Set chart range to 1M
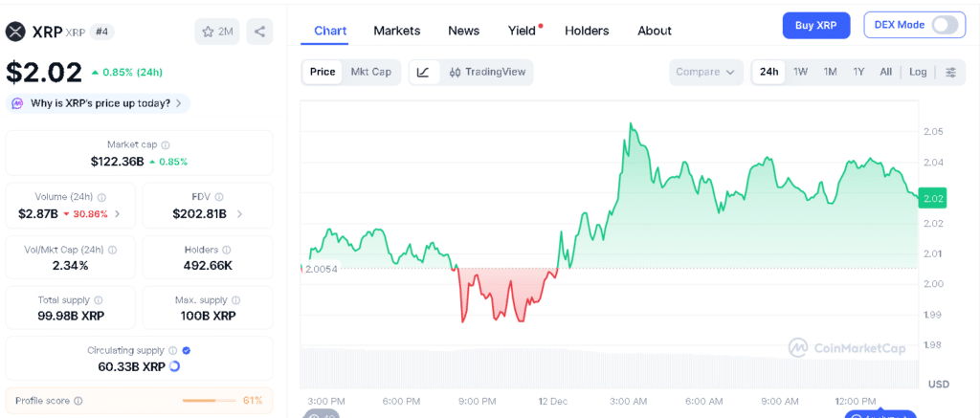The height and width of the screenshot is (418, 980). (830, 72)
